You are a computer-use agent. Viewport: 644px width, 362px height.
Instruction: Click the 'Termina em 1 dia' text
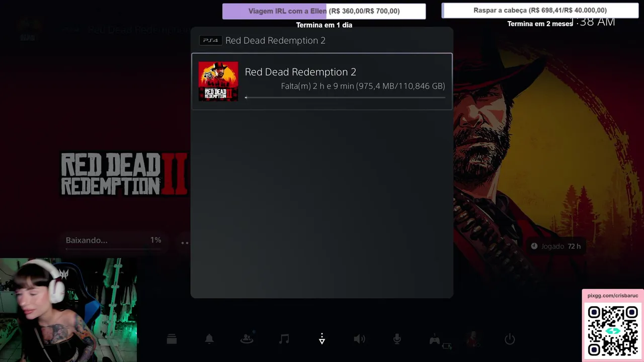(x=324, y=25)
